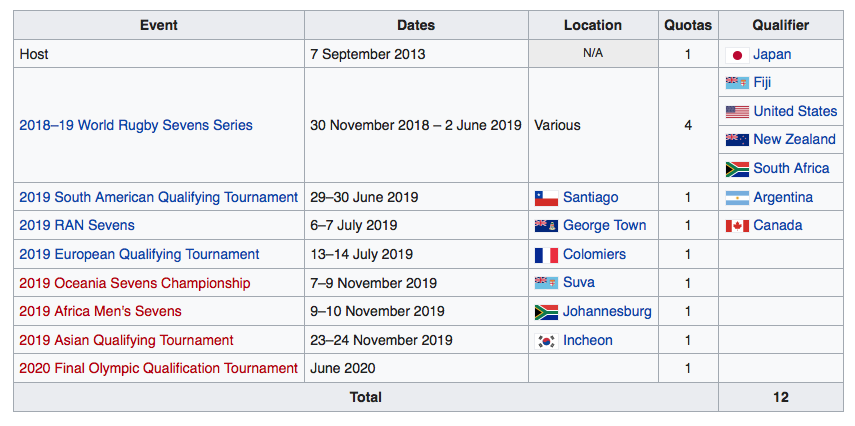Click the New Zealand flag icon
Viewport: 855px width, 426px height.
tap(737, 140)
